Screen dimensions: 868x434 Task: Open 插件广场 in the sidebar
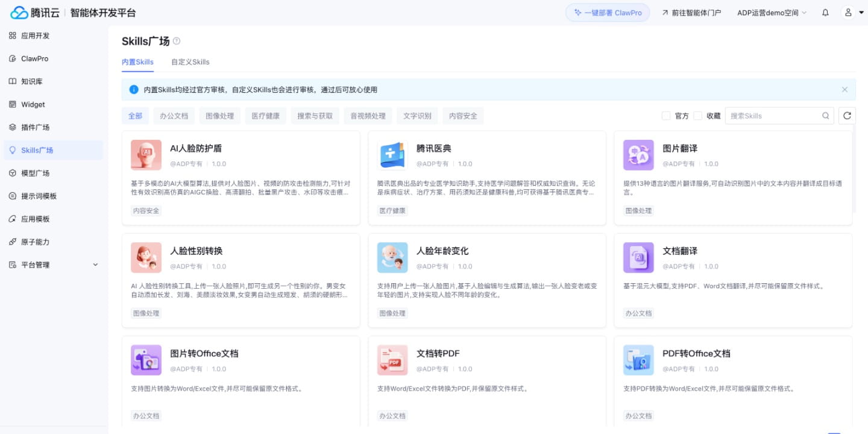(35, 127)
